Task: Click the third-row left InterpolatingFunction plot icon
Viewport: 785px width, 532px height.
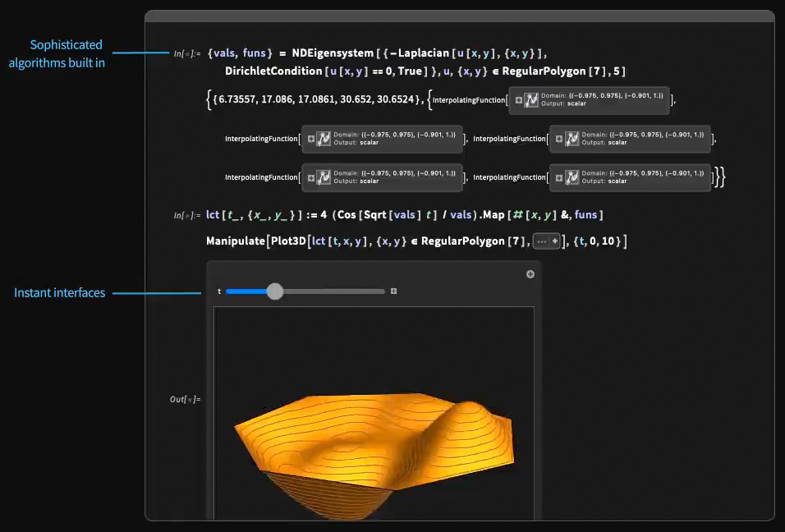Action: coord(324,177)
